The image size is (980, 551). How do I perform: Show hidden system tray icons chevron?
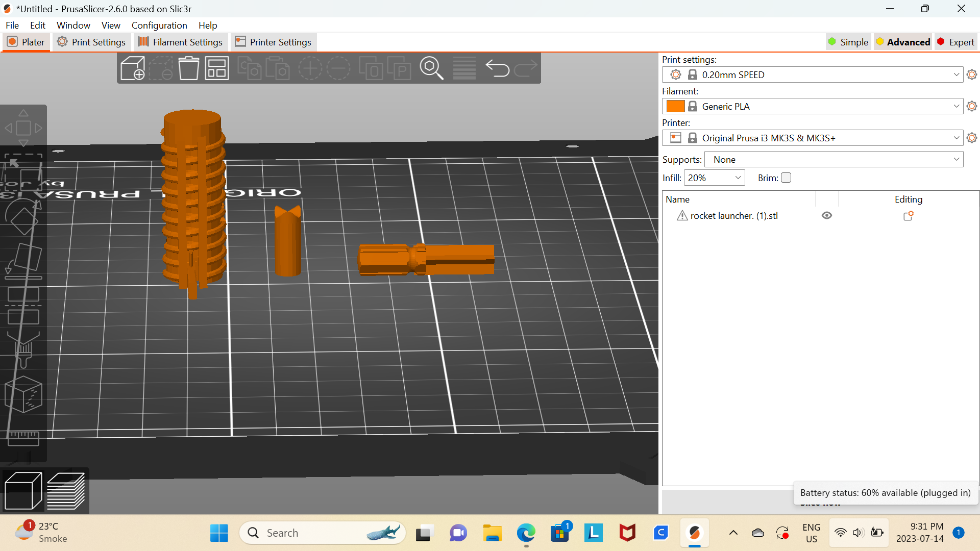pos(733,533)
